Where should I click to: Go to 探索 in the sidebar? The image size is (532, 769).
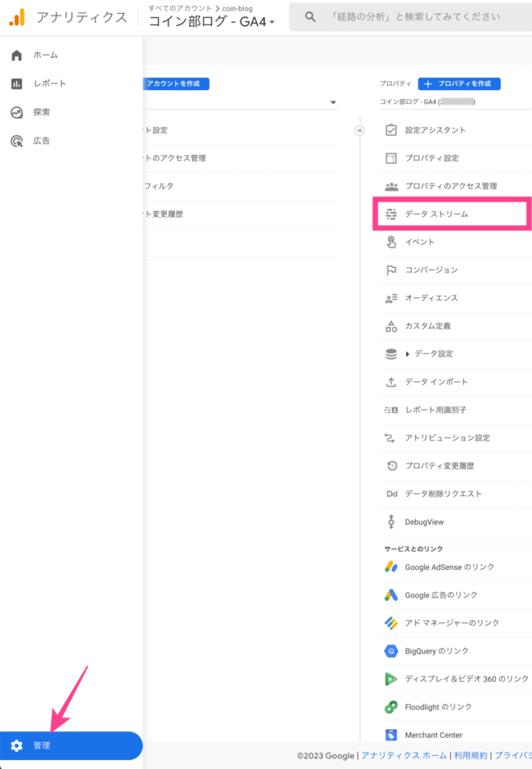42,112
